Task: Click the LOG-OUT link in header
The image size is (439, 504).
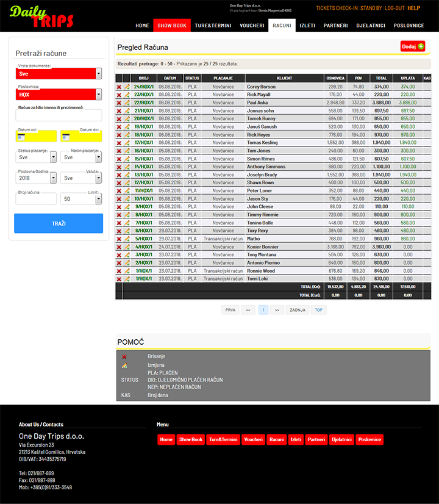Action: tap(394, 8)
